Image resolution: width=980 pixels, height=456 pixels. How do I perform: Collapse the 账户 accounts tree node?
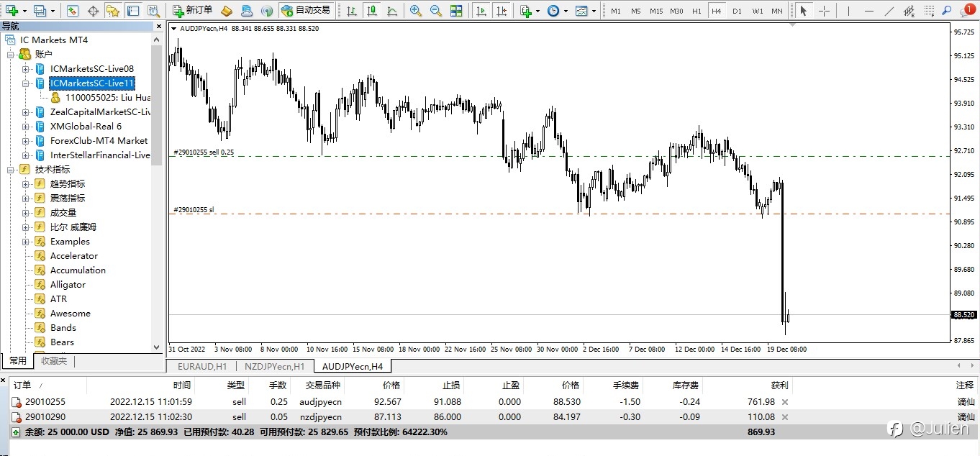click(x=11, y=55)
